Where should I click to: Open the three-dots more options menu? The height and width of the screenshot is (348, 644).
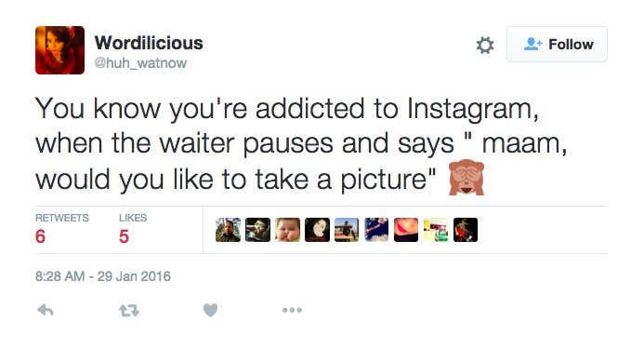click(292, 310)
